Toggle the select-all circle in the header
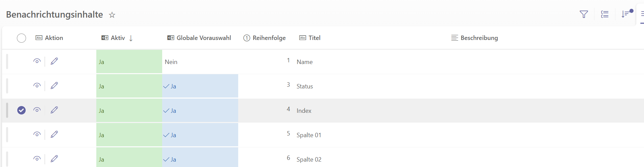644x167 pixels. pos(21,38)
